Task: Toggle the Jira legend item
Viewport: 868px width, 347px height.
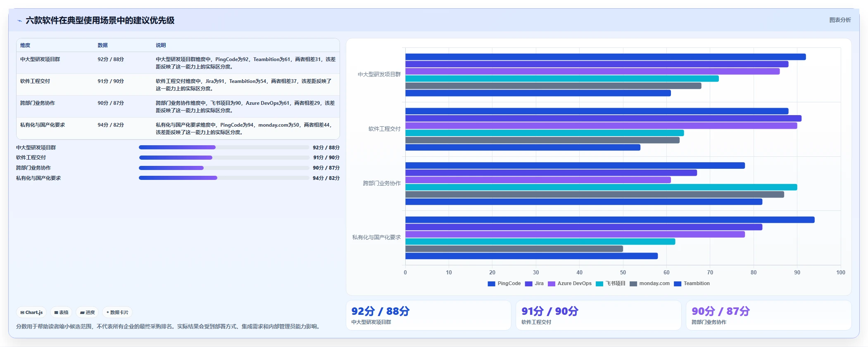Action: tap(534, 283)
